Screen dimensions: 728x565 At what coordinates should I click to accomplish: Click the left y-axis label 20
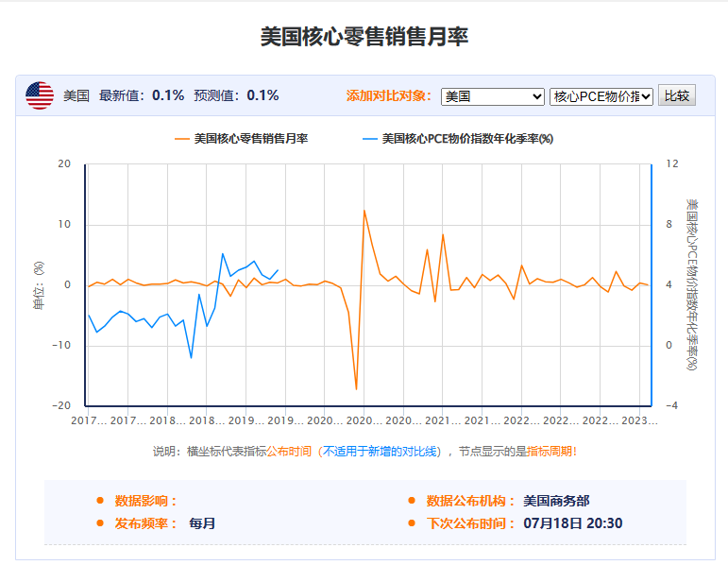64,163
